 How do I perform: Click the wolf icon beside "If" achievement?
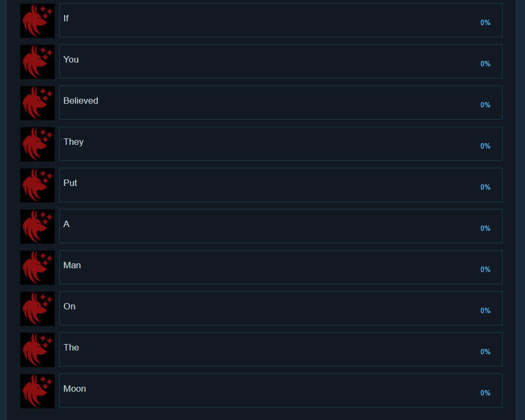pyautogui.click(x=37, y=21)
